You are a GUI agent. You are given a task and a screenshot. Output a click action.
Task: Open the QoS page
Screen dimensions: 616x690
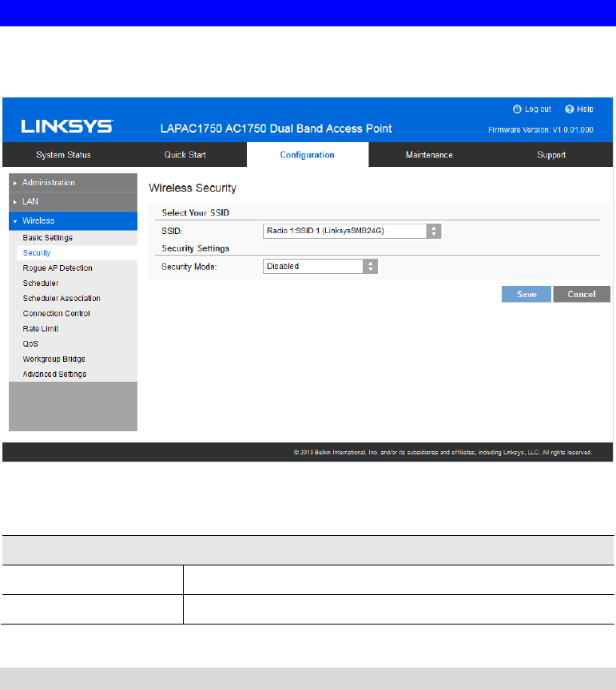30,344
